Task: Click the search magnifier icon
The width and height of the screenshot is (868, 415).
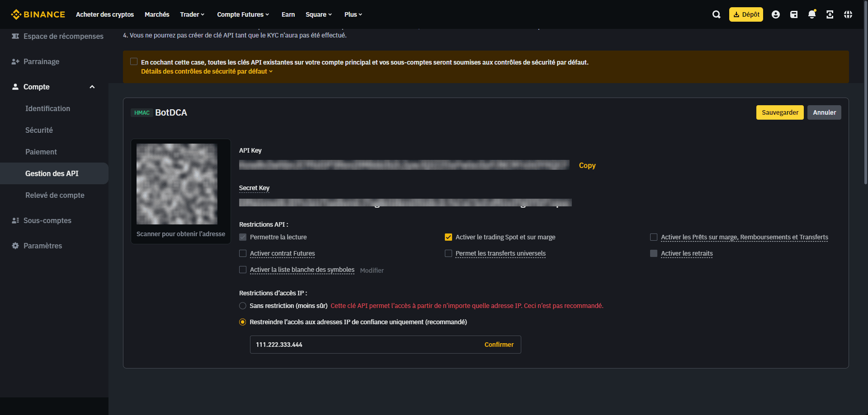Action: tap(716, 14)
